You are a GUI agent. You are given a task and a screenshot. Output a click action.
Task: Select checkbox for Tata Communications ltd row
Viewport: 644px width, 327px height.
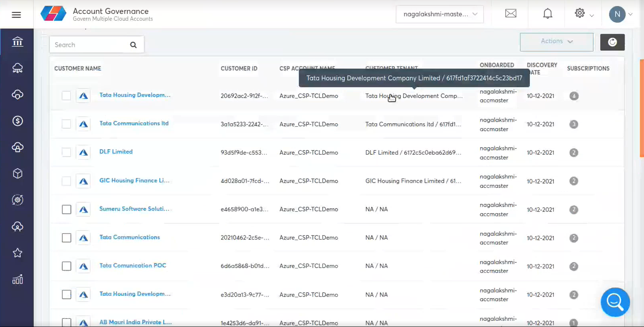66,124
